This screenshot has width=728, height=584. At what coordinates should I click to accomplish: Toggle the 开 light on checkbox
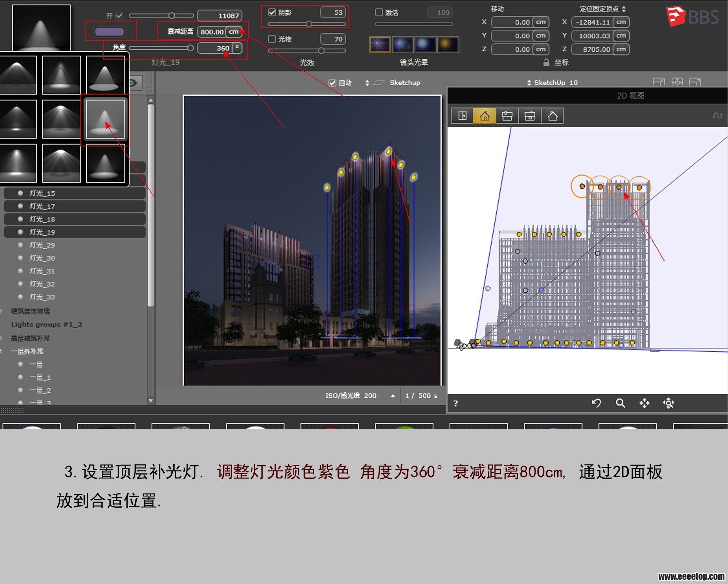pyautogui.click(x=119, y=15)
